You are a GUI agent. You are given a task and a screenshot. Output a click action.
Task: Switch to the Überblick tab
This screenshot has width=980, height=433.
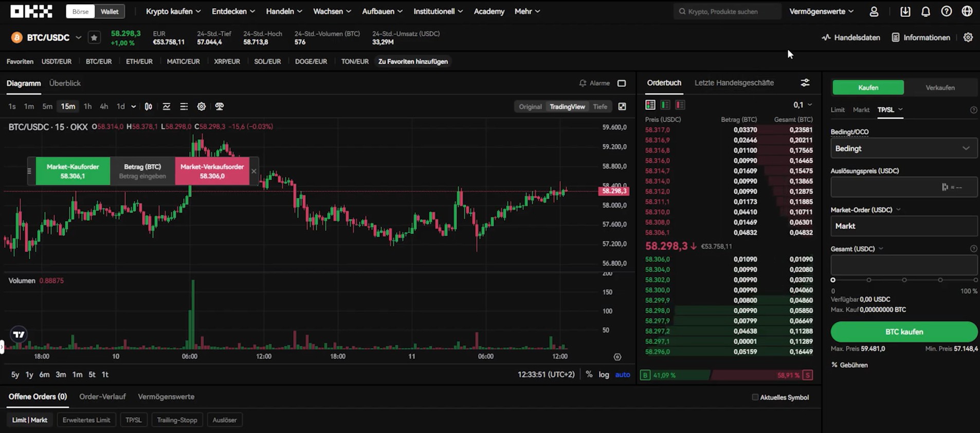[x=65, y=83]
